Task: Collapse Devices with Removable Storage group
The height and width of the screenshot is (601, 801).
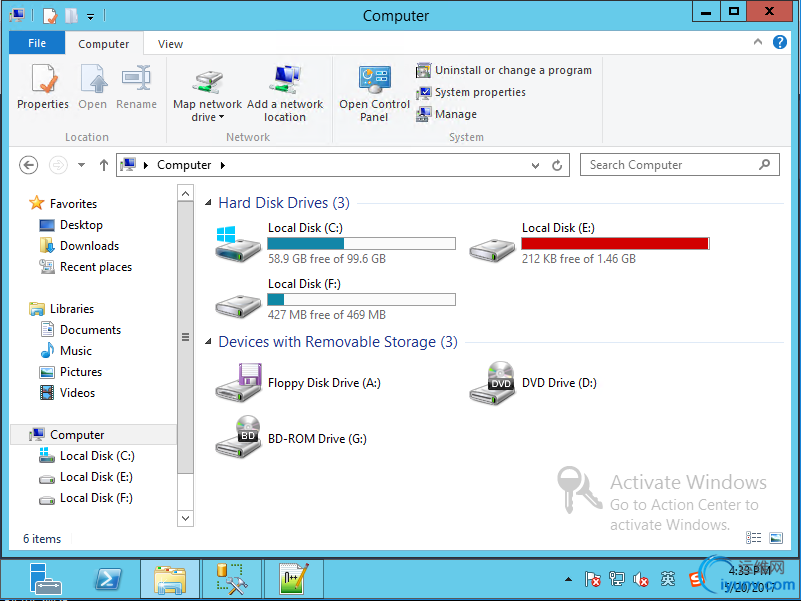Action: [x=208, y=341]
